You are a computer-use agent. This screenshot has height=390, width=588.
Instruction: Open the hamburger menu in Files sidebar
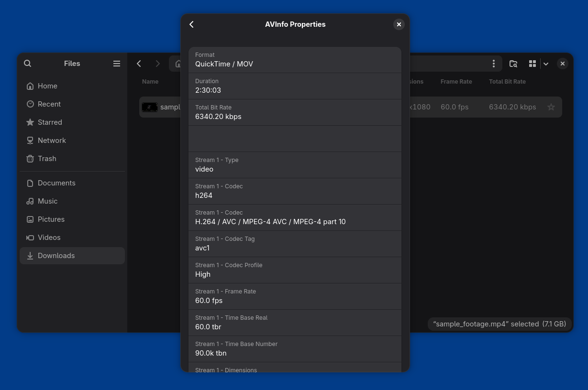tap(117, 64)
